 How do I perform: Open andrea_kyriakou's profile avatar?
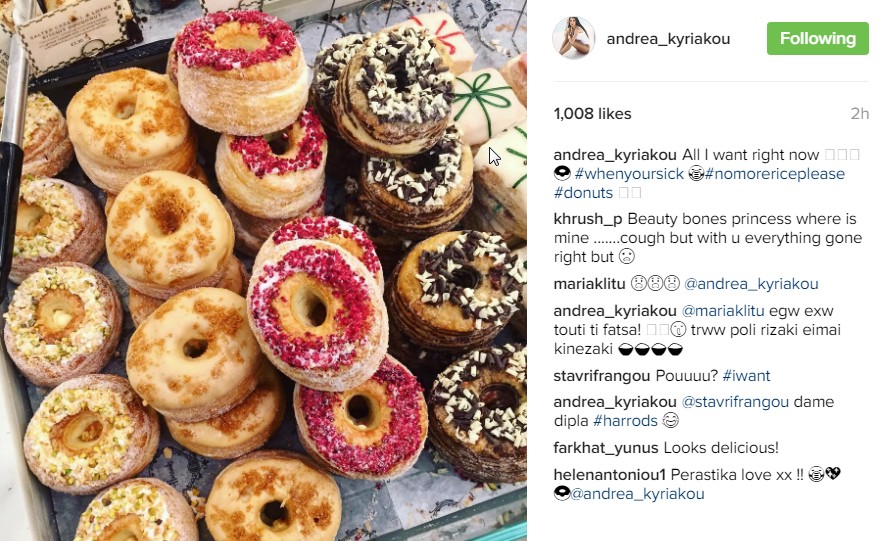(x=574, y=38)
